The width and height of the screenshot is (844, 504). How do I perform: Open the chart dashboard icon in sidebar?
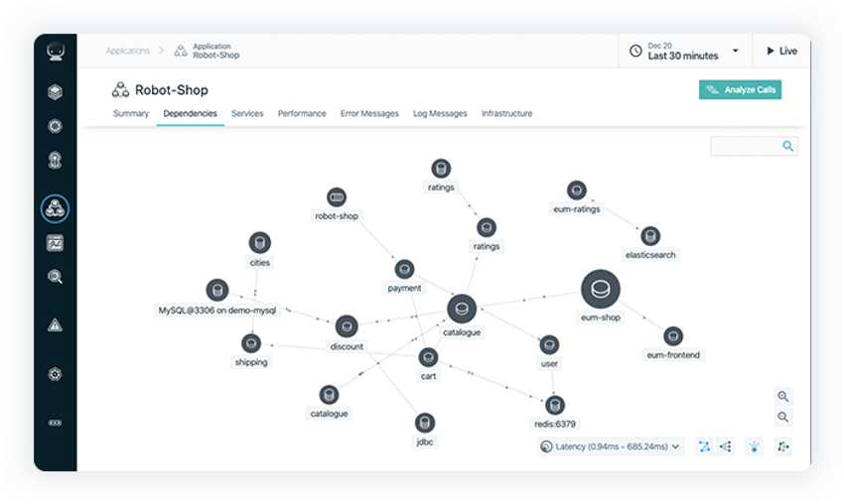56,243
